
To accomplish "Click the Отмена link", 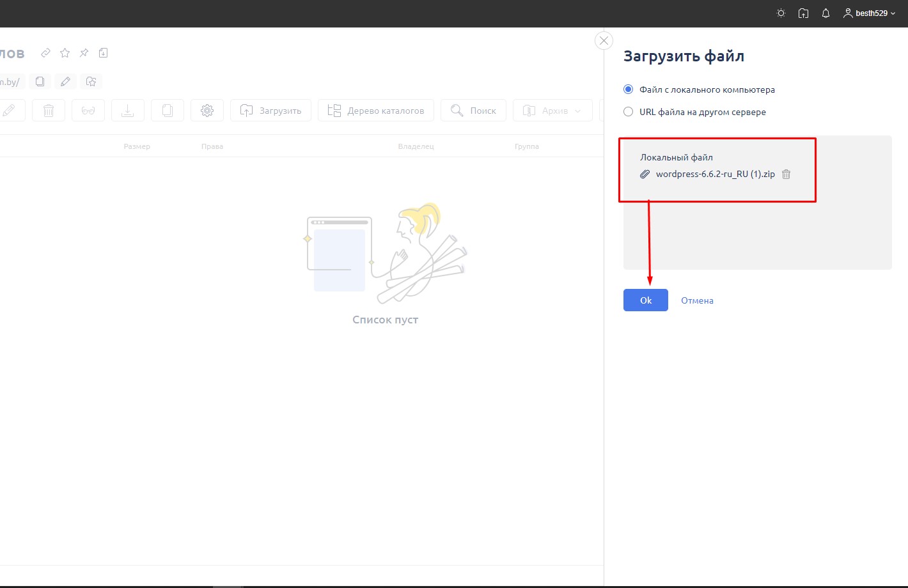I will (697, 300).
